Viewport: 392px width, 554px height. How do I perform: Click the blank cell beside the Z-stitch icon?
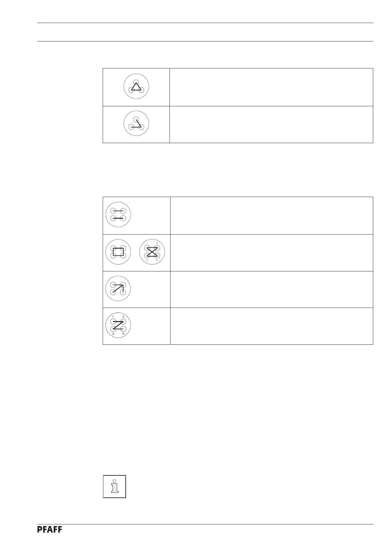tap(272, 326)
